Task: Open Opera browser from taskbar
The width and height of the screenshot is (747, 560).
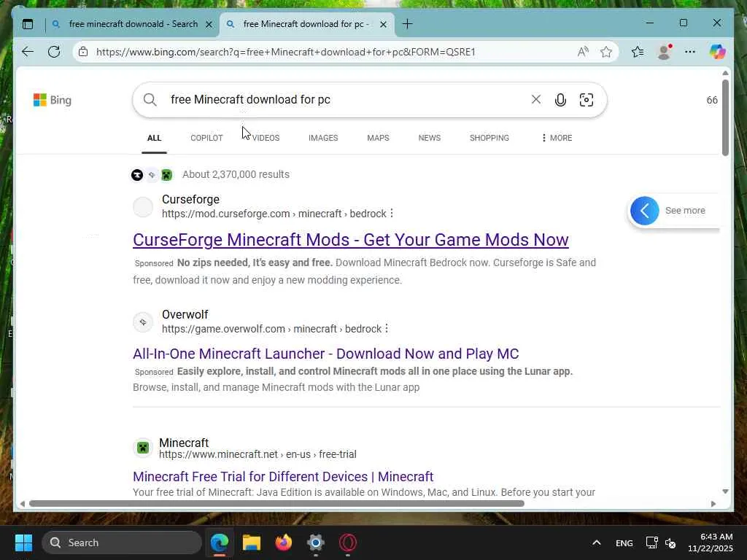Action: click(348, 542)
